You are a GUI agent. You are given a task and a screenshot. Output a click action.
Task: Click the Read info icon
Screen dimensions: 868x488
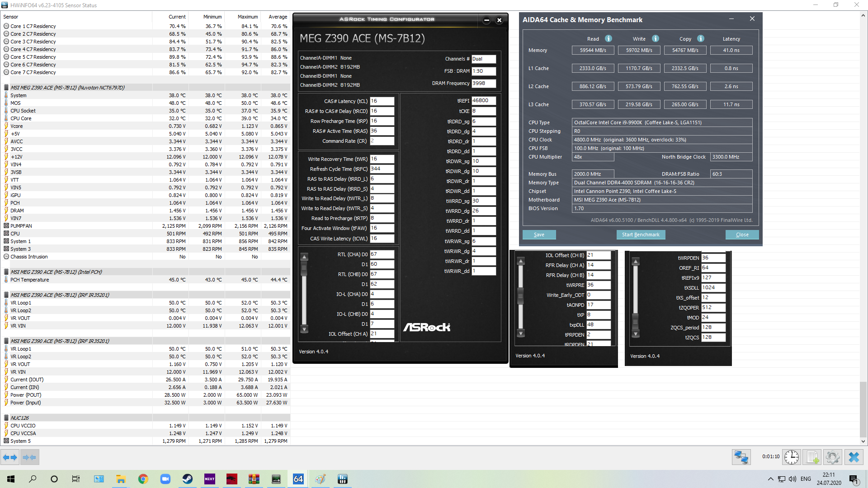coord(609,38)
